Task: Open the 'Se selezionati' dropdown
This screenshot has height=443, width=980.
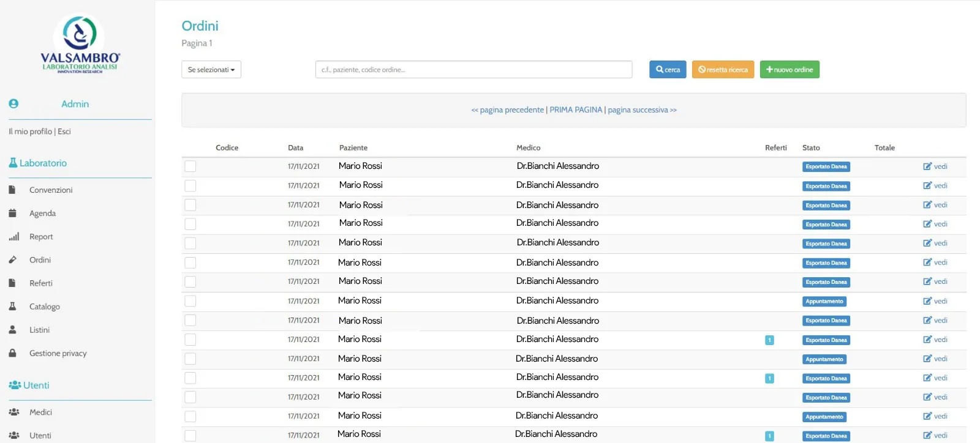Action: click(x=211, y=70)
